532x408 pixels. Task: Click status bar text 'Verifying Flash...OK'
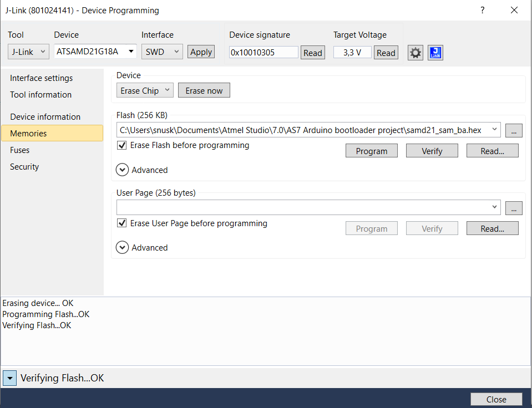[62, 378]
